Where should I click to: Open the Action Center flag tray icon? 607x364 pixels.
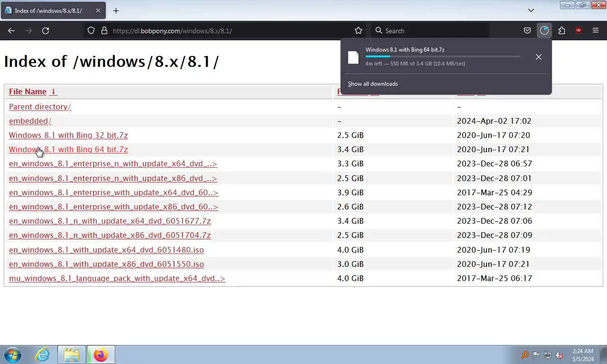(x=536, y=355)
